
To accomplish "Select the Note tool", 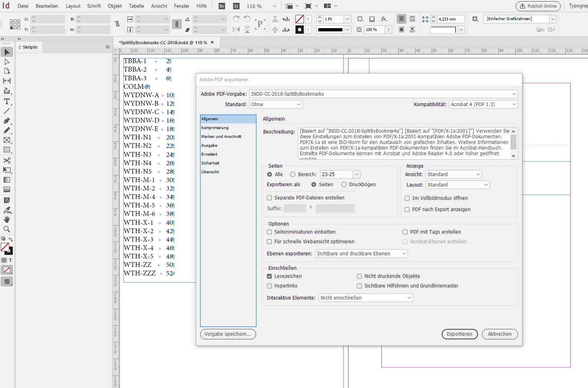I will tap(7, 200).
